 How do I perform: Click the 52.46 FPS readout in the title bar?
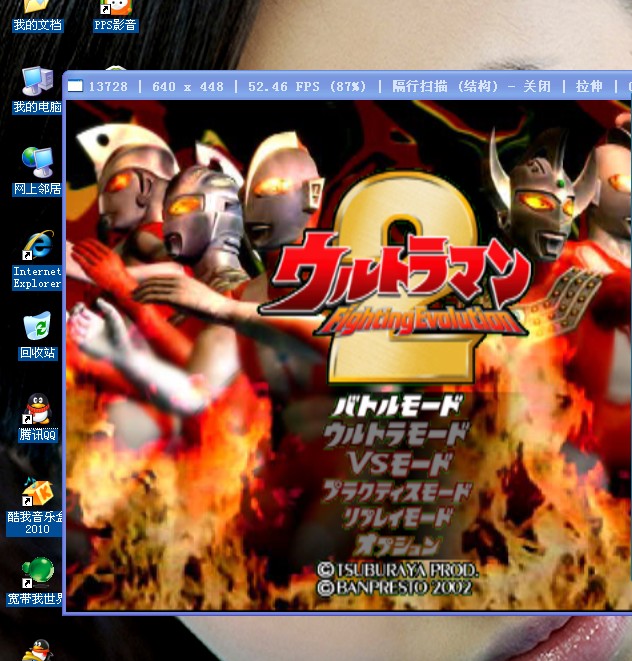(307, 86)
